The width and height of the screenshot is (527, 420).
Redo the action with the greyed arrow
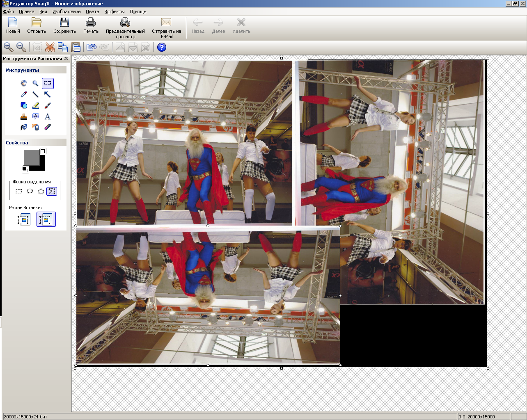click(104, 48)
